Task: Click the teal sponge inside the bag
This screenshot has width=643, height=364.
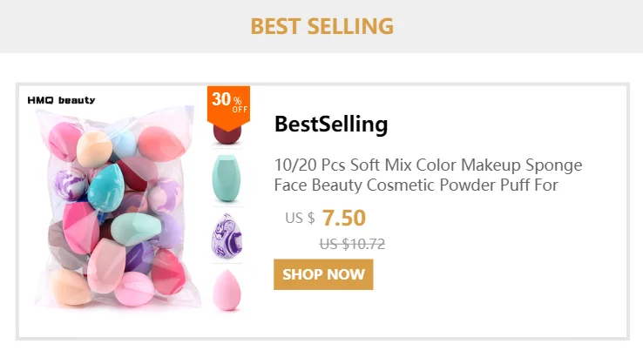Action: coord(105,187)
